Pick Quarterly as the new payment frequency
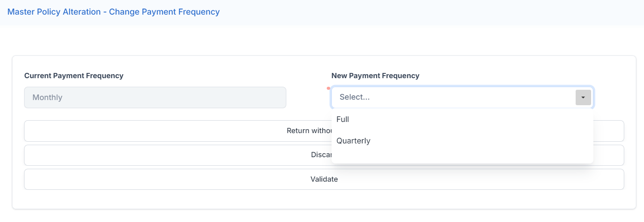The height and width of the screenshot is (222, 644). tap(353, 141)
